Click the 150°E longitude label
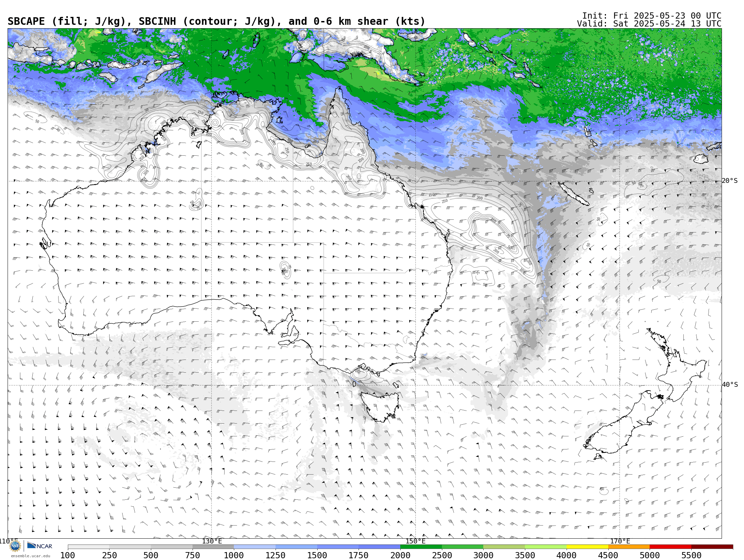The image size is (744, 560). [x=416, y=541]
